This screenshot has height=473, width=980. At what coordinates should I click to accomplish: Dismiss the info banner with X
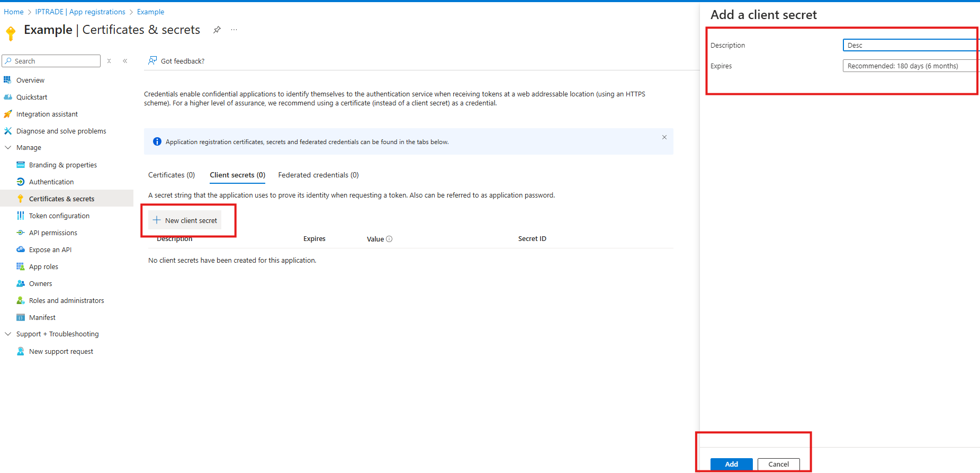click(x=664, y=137)
